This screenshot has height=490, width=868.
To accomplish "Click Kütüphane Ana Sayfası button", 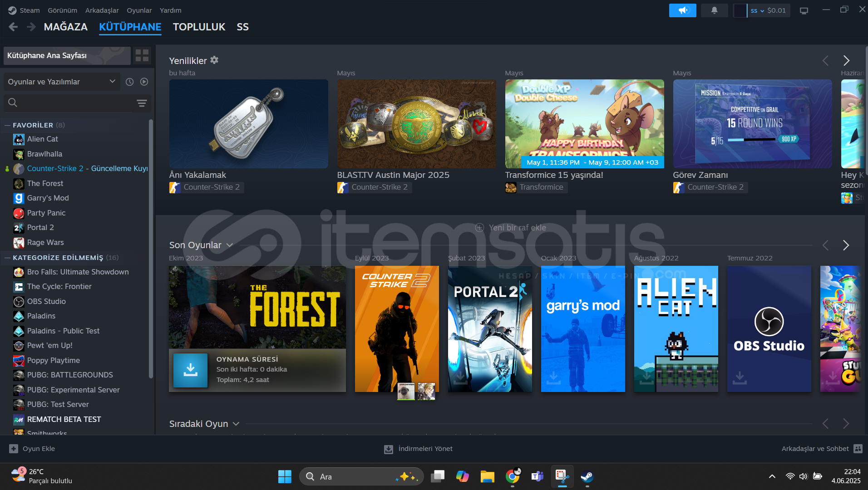I will 67,55.
